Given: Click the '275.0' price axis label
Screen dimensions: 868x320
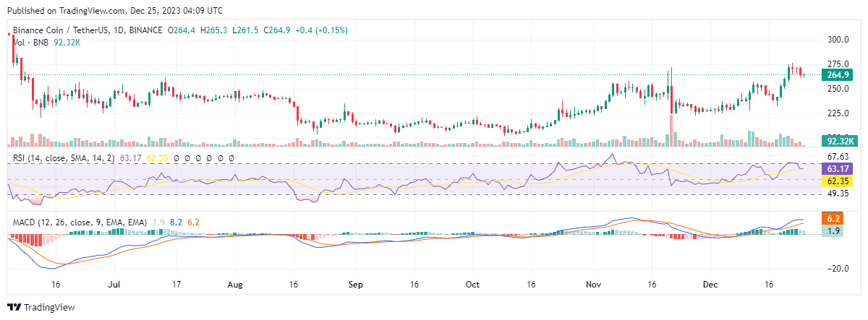Looking at the screenshot, I should tap(838, 64).
